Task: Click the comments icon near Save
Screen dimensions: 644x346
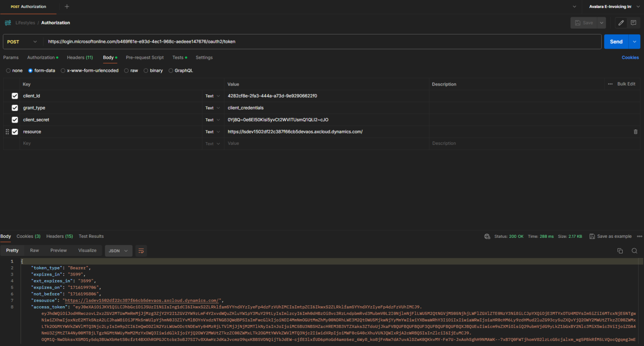Action: 634,23
